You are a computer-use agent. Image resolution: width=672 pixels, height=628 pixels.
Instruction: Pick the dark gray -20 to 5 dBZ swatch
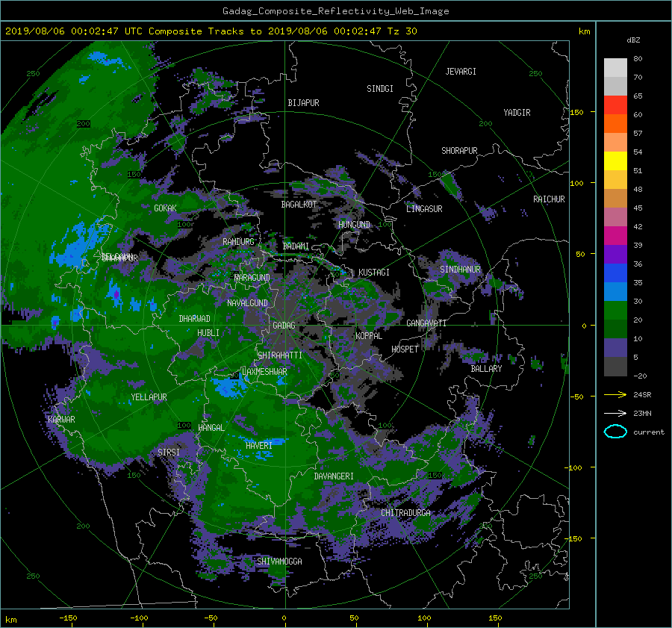[615, 366]
